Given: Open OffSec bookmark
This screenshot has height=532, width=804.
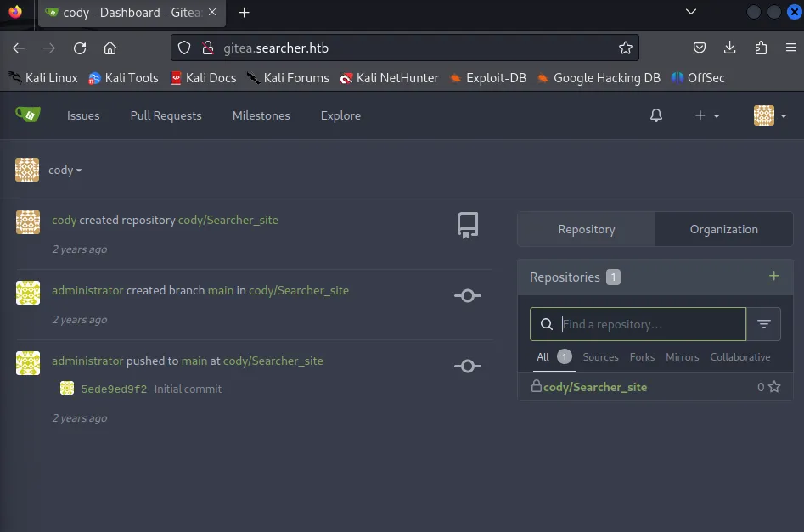Looking at the screenshot, I should pyautogui.click(x=699, y=78).
